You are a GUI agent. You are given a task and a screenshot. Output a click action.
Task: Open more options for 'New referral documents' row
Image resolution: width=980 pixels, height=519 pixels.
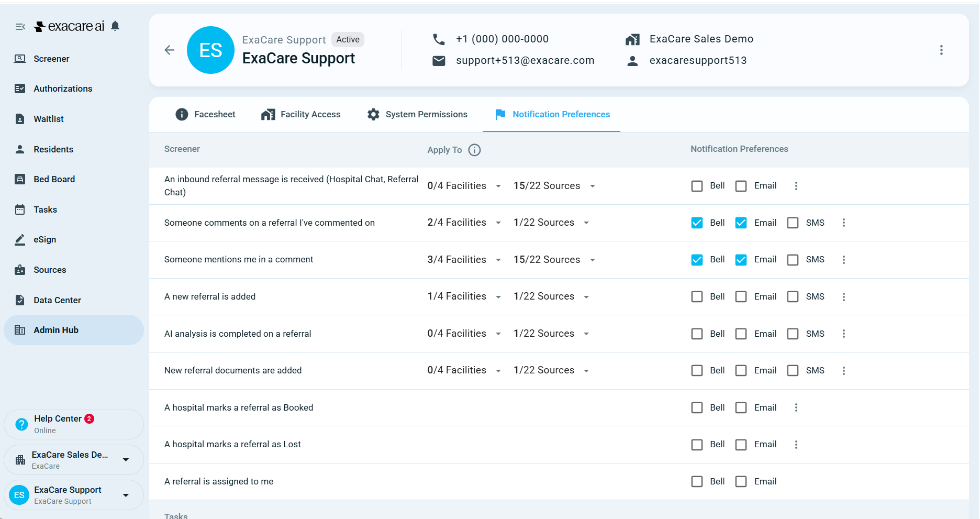[x=843, y=371]
